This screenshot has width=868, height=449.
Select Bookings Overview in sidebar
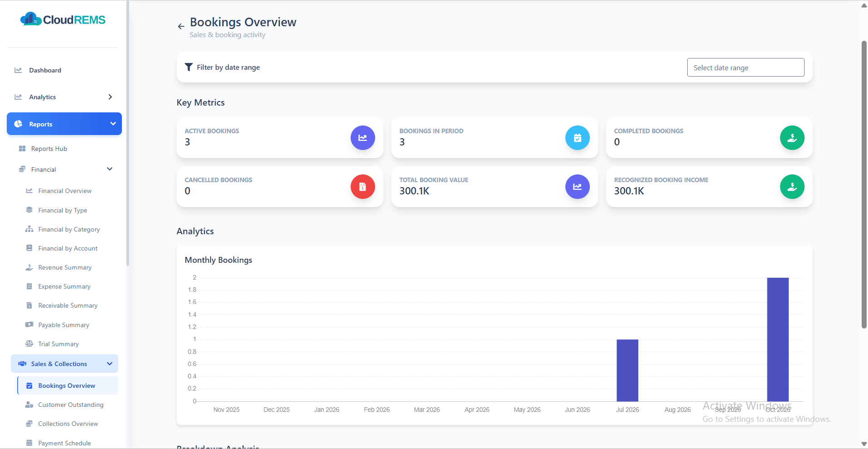(68, 386)
